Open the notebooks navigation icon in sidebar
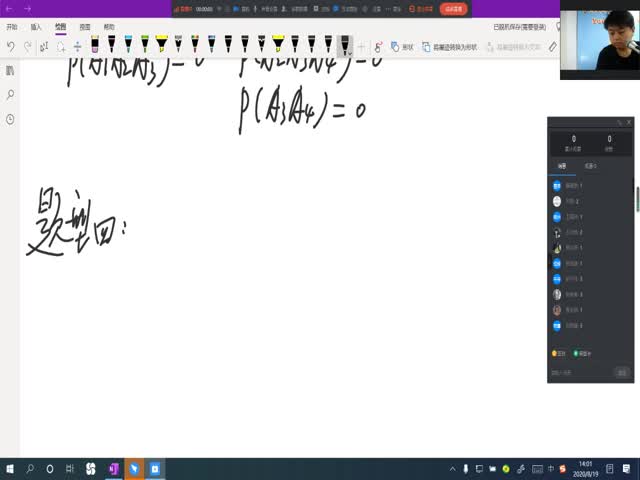 point(10,71)
